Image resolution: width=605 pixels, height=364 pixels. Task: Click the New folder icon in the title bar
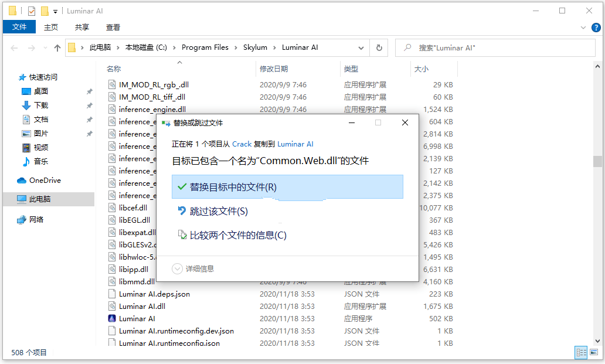45,11
